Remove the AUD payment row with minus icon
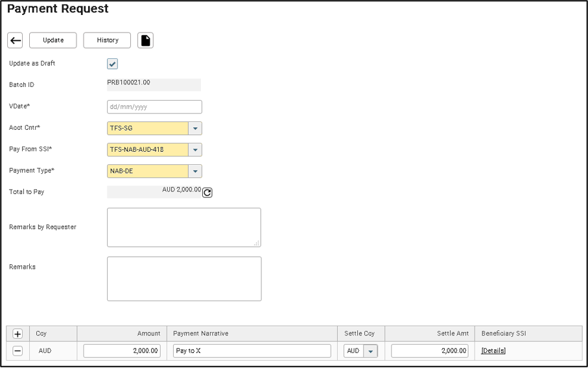588x368 pixels. [x=18, y=351]
